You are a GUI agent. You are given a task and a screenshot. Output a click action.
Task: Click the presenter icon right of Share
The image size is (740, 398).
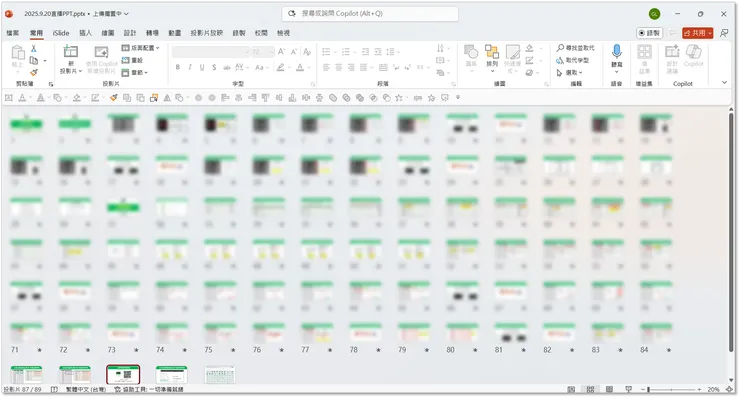point(723,33)
